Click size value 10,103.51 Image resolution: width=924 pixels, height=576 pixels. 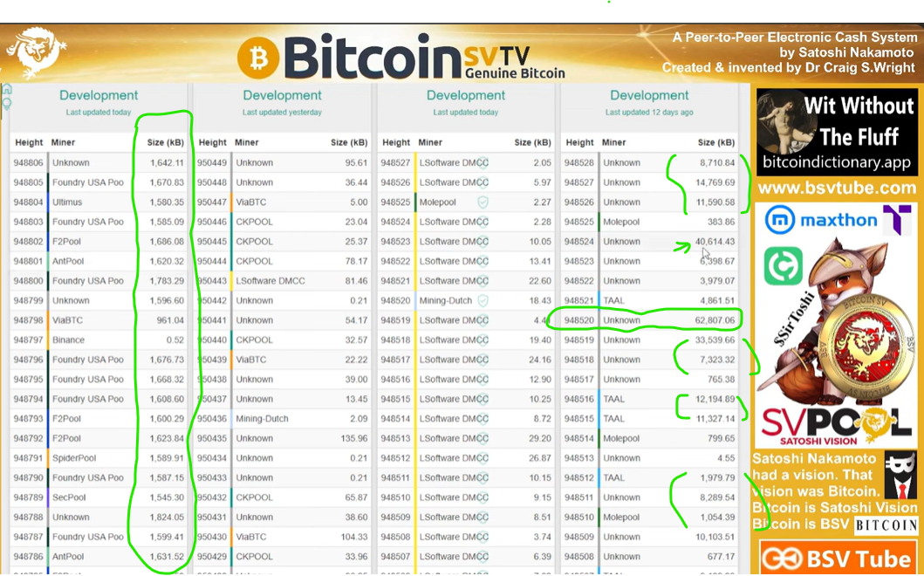[x=715, y=537]
